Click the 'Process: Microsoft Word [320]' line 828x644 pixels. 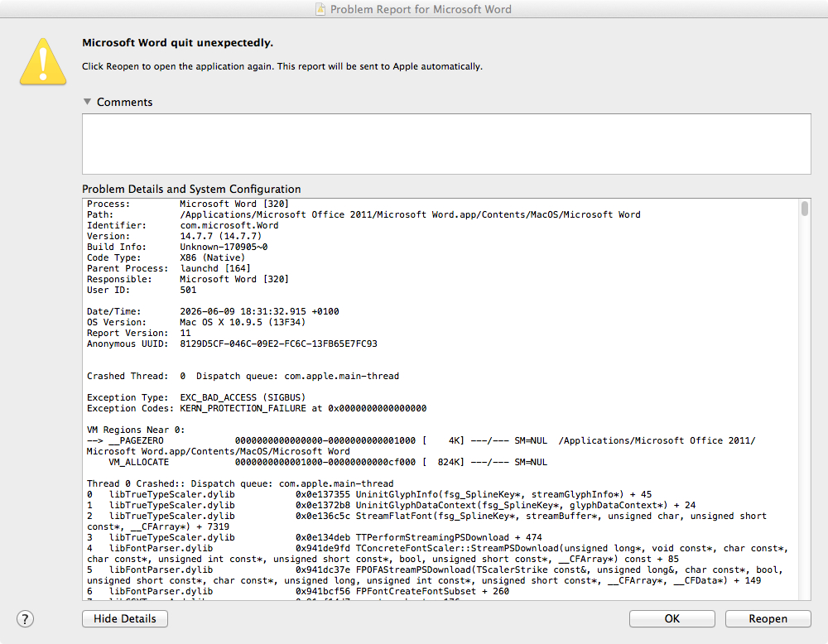pyautogui.click(x=187, y=204)
